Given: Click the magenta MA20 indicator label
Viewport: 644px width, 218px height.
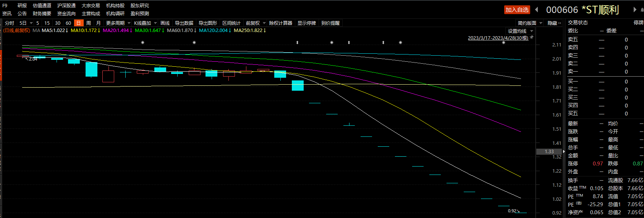Looking at the screenshot, I should [x=116, y=30].
